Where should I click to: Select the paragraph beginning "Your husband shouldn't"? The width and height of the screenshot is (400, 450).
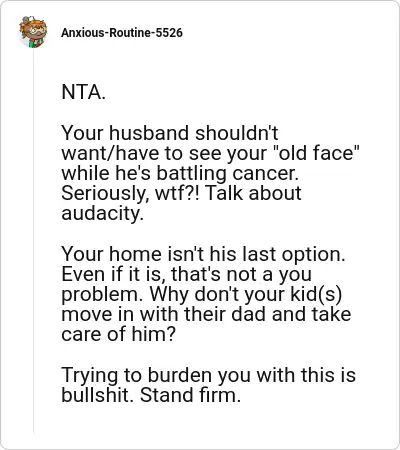[x=211, y=173]
